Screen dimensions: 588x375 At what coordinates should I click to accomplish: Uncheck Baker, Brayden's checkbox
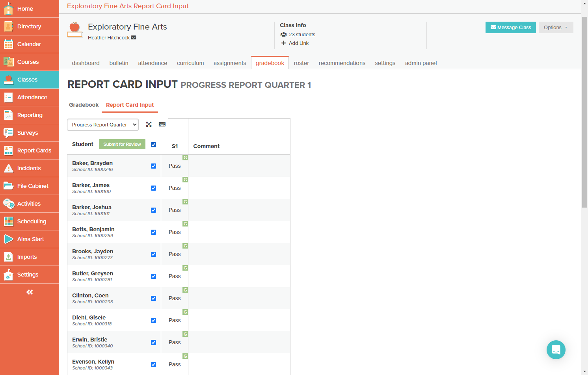point(153,166)
